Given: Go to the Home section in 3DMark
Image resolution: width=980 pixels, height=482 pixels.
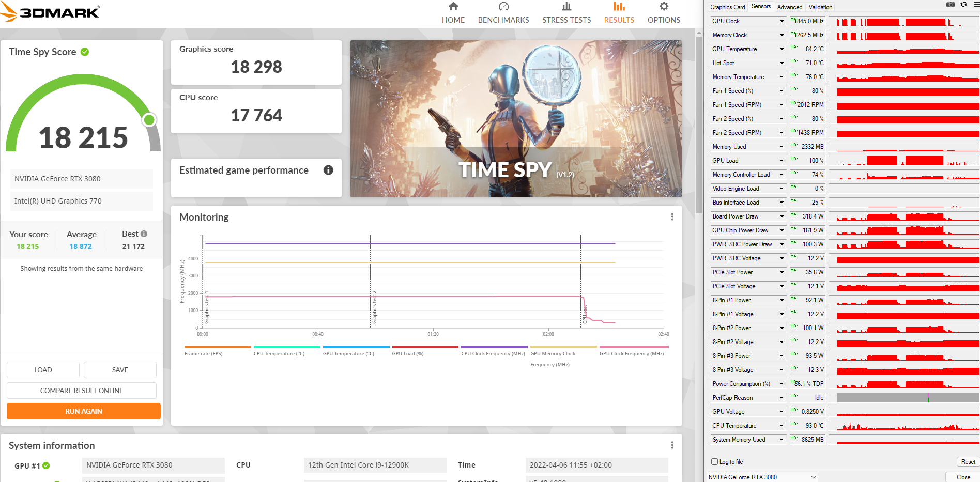Looking at the screenshot, I should (453, 13).
